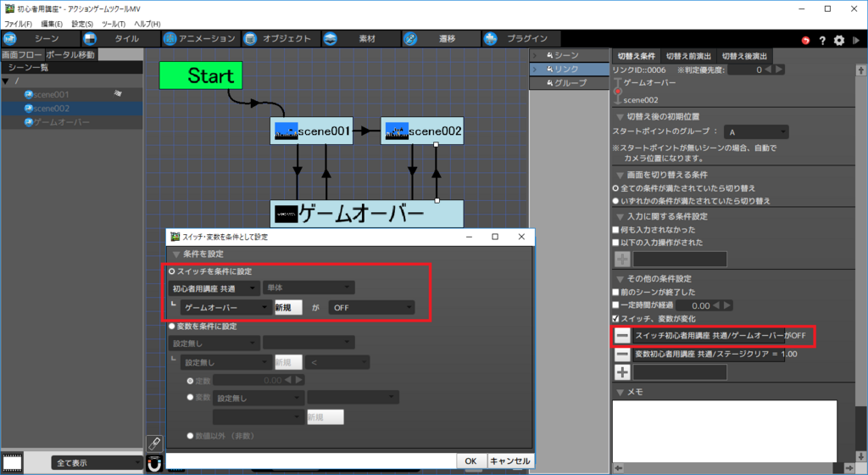
Task: Select 全ての条件が満たされていたら切り替え radio
Action: (615, 188)
